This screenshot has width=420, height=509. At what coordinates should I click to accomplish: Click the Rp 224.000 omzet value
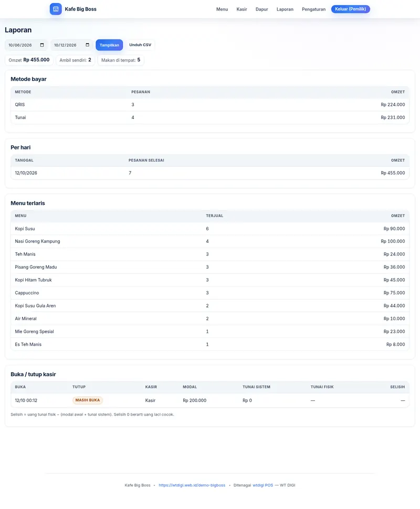click(x=393, y=104)
